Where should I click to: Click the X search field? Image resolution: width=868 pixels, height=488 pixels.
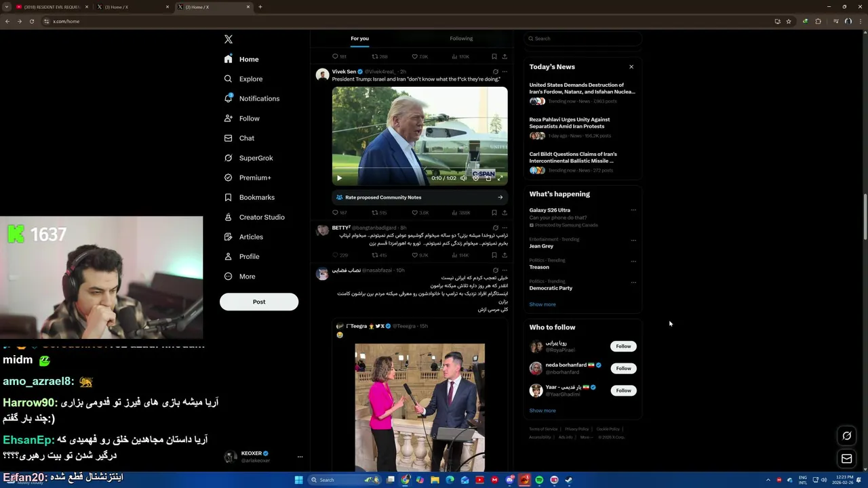pos(583,39)
